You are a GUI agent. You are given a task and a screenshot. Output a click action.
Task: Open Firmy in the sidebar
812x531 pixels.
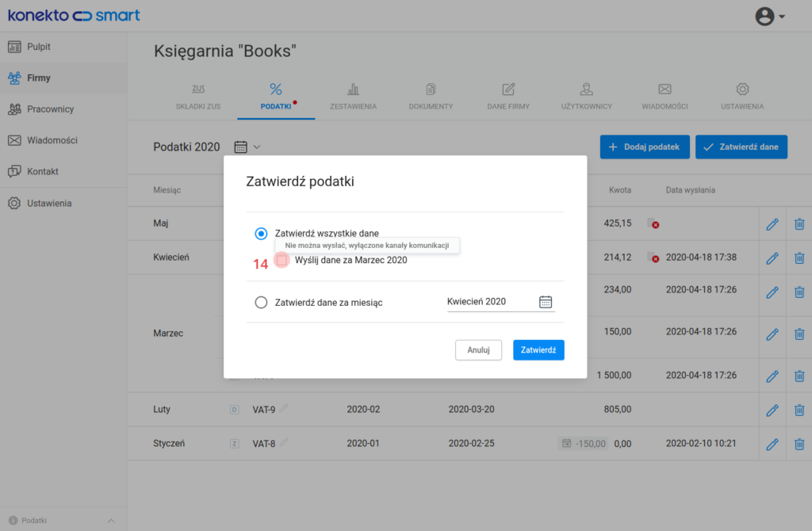[63, 78]
